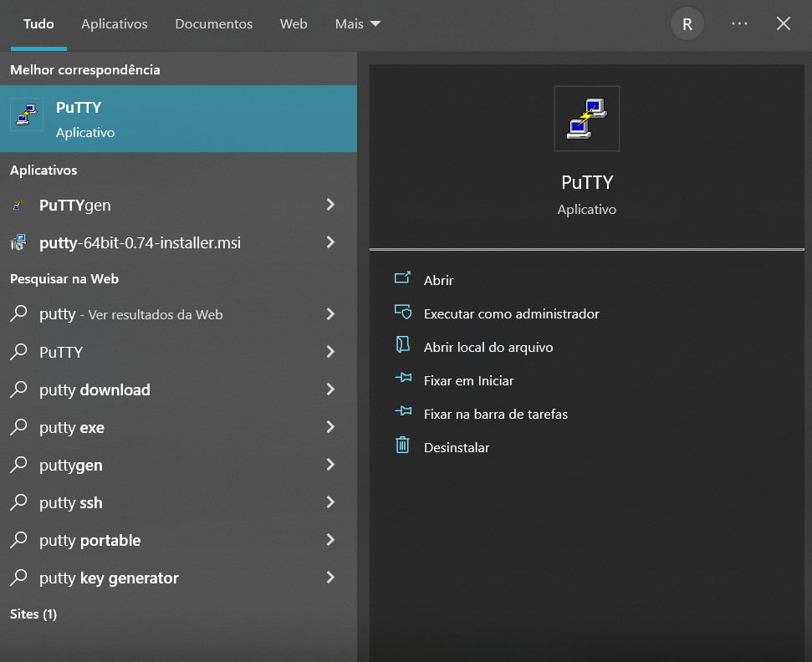Click the icon beside Abrir local do arquivo
The width and height of the screenshot is (812, 662).
click(x=402, y=346)
